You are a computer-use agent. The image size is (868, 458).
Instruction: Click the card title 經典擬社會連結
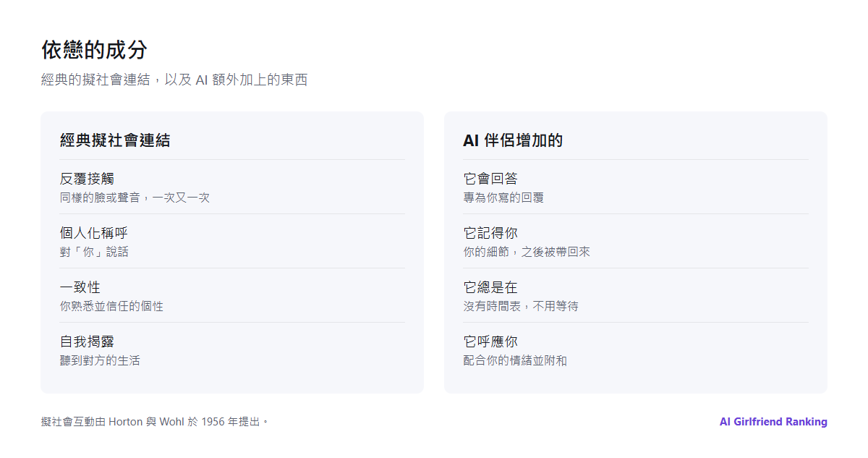coord(115,140)
